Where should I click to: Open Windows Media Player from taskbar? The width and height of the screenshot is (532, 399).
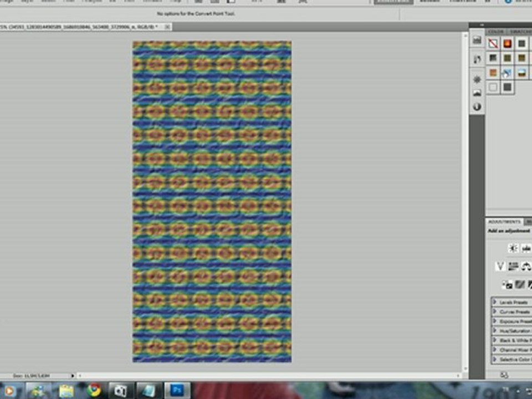click(x=9, y=391)
